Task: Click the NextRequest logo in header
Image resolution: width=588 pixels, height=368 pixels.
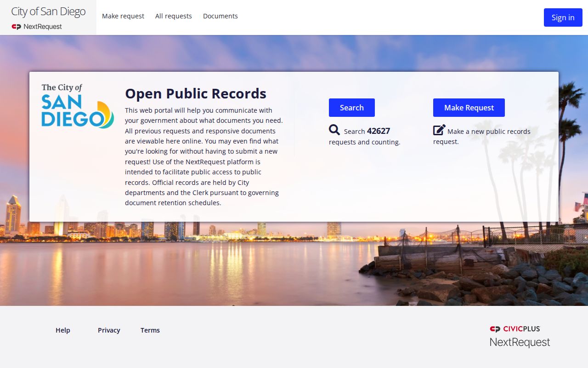Action: pos(37,27)
